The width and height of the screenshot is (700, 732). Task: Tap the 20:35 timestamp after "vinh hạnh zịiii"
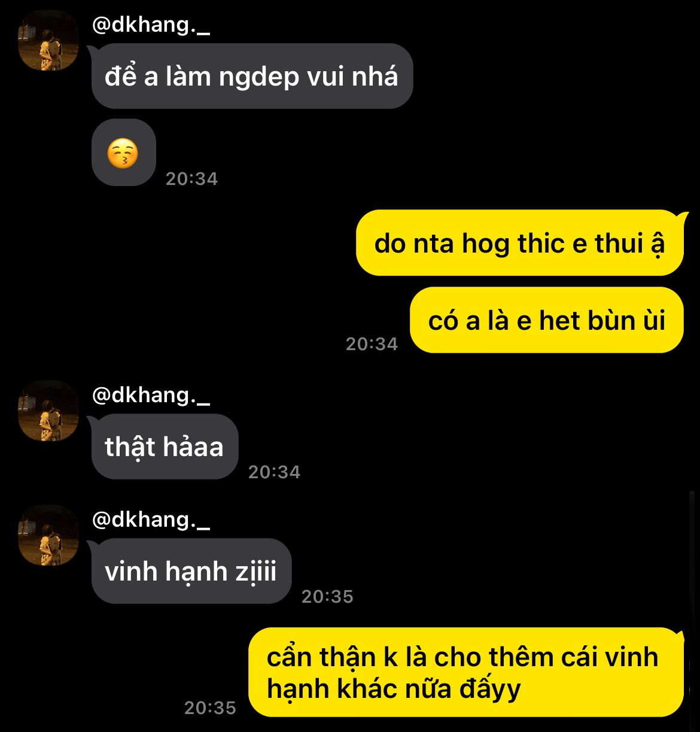[x=327, y=597]
